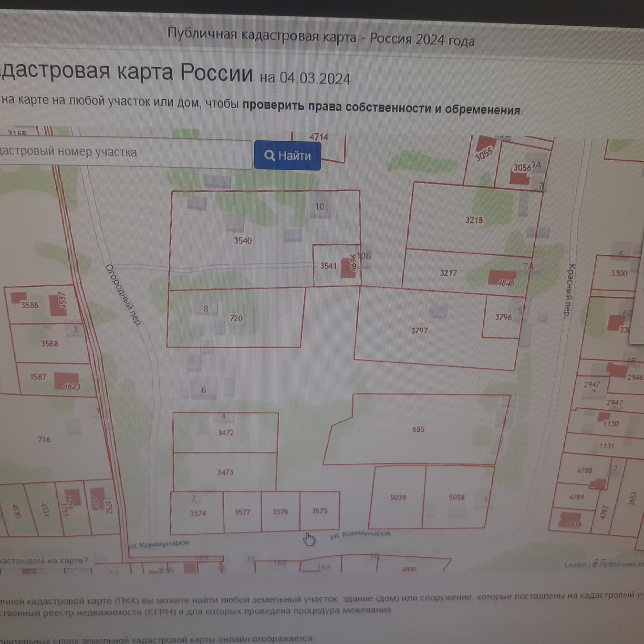Screen dimensions: 644x644
Task: Open the Leaflet attribution link
Action: point(575,565)
